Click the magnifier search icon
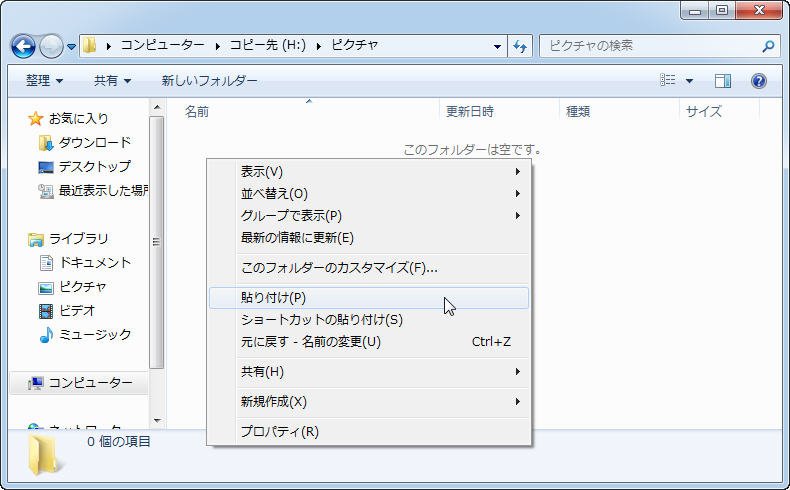The image size is (790, 490). coord(768,46)
